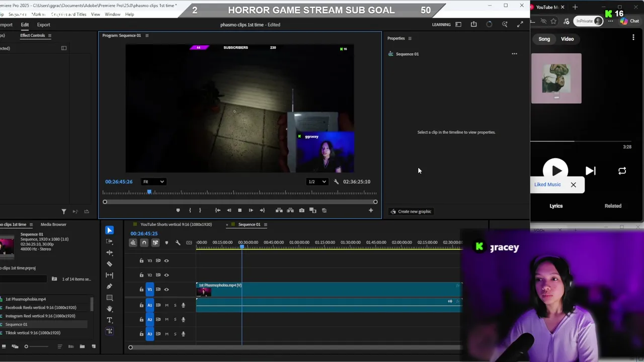Mute audio track A1
The width and height of the screenshot is (644, 362).
tap(167, 305)
